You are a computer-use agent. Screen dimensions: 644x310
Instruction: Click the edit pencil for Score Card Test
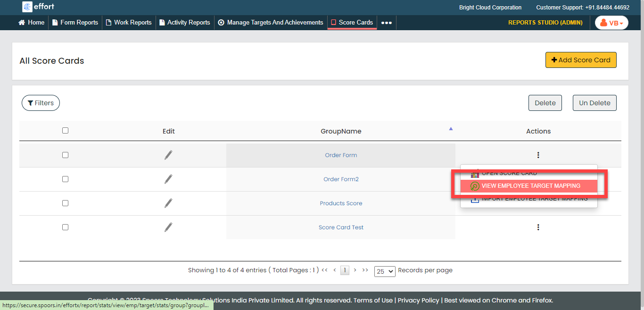point(168,227)
